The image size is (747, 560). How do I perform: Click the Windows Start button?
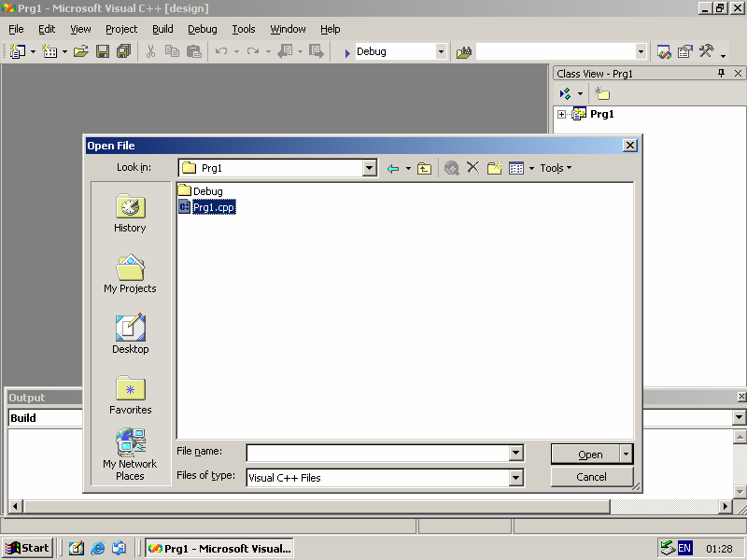(x=27, y=548)
